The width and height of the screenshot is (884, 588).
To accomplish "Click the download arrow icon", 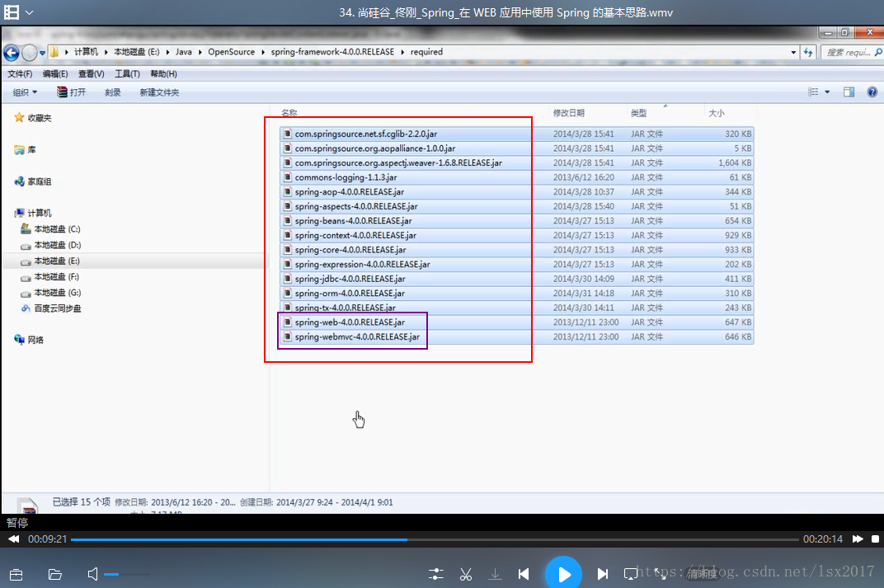I will [495, 574].
